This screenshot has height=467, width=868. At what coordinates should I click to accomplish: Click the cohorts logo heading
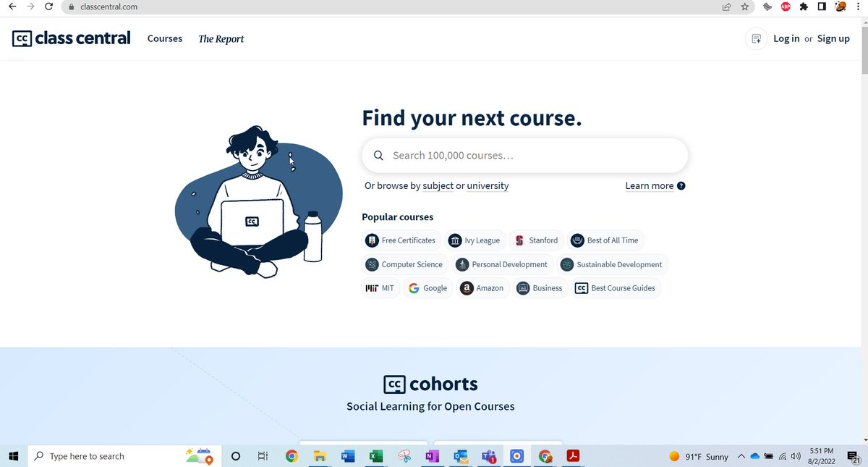pos(430,384)
